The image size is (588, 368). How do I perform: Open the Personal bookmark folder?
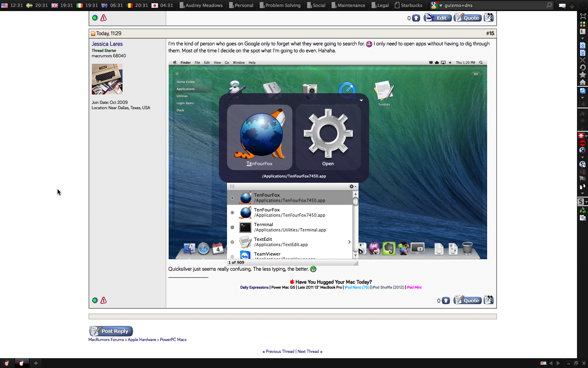[241, 5]
